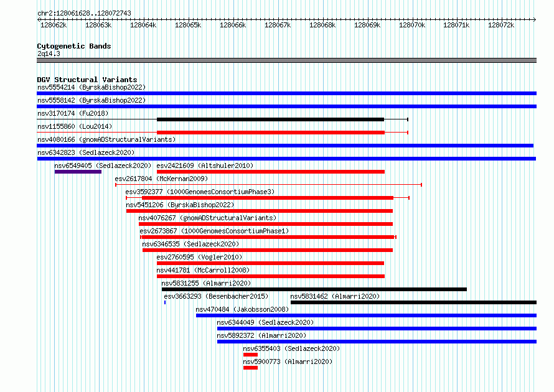Screen dimensions: 554x392
Task: Click the 128072k ruler tick label
Action: pos(501,25)
